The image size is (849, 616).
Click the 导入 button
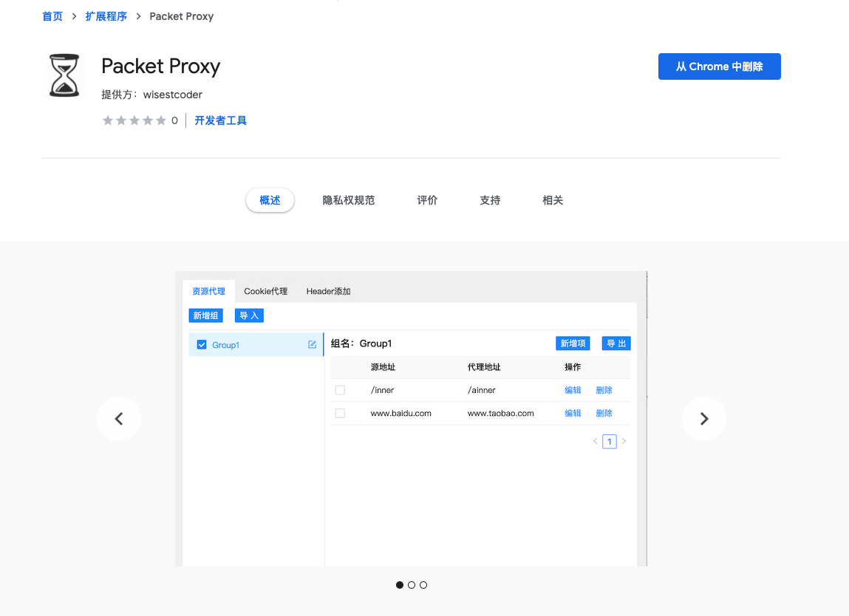coord(249,315)
